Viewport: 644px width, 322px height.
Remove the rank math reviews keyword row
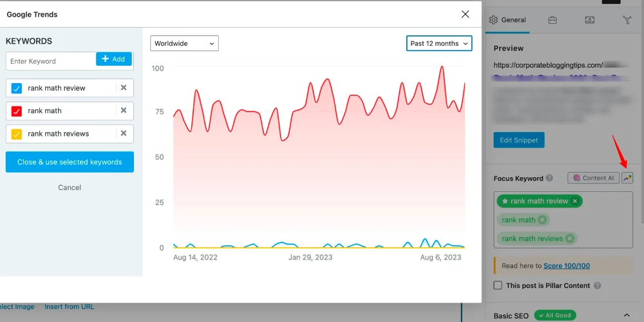pos(124,133)
